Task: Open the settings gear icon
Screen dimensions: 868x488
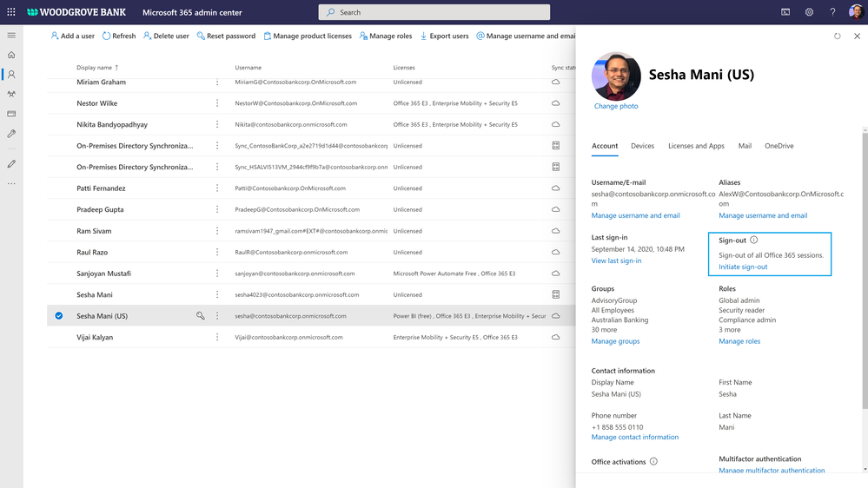Action: tap(809, 11)
